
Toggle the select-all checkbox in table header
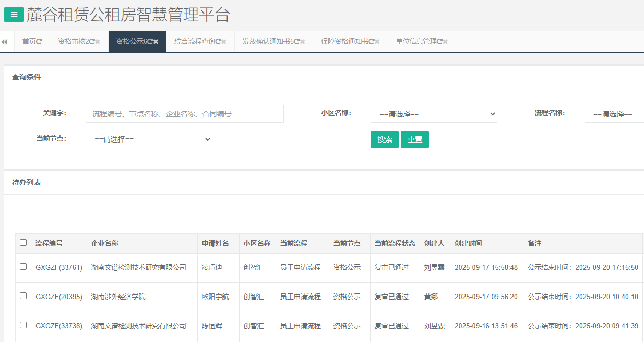23,243
